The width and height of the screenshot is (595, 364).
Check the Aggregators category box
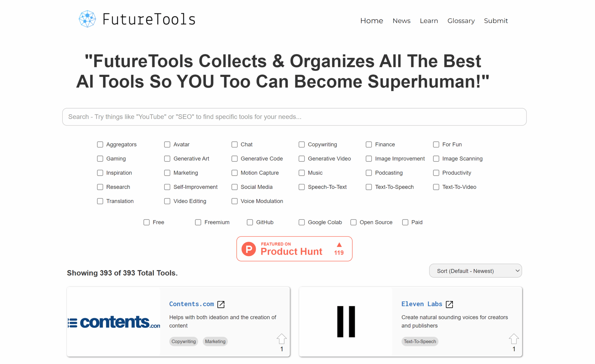click(x=100, y=144)
